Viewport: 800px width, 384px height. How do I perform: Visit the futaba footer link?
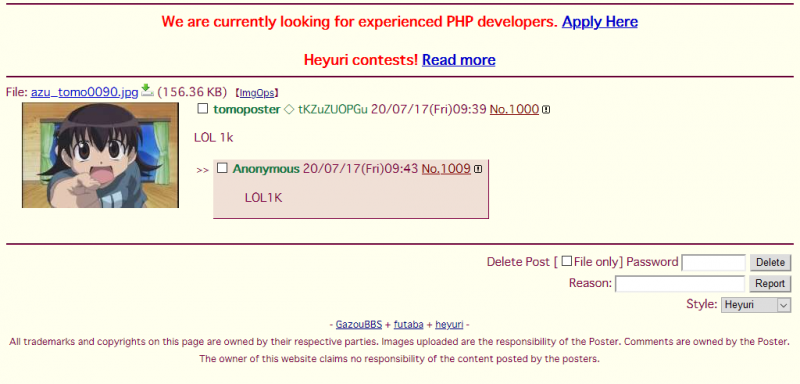408,324
